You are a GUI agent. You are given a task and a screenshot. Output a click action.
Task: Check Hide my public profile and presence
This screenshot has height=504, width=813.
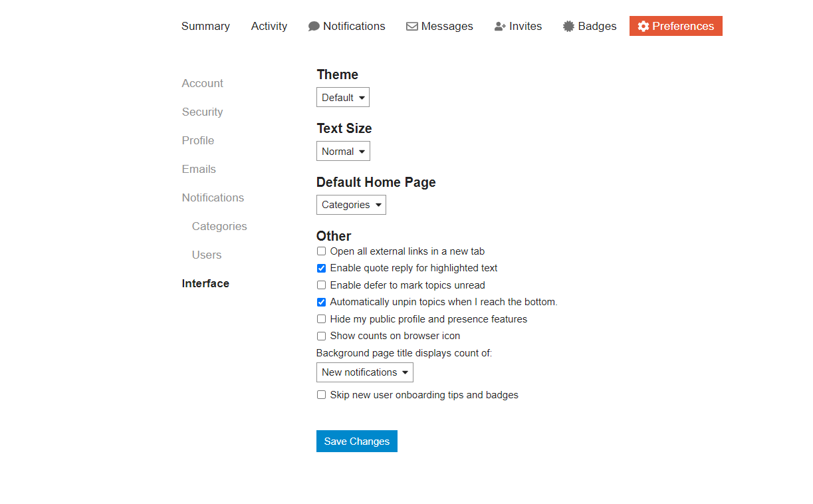coord(322,319)
